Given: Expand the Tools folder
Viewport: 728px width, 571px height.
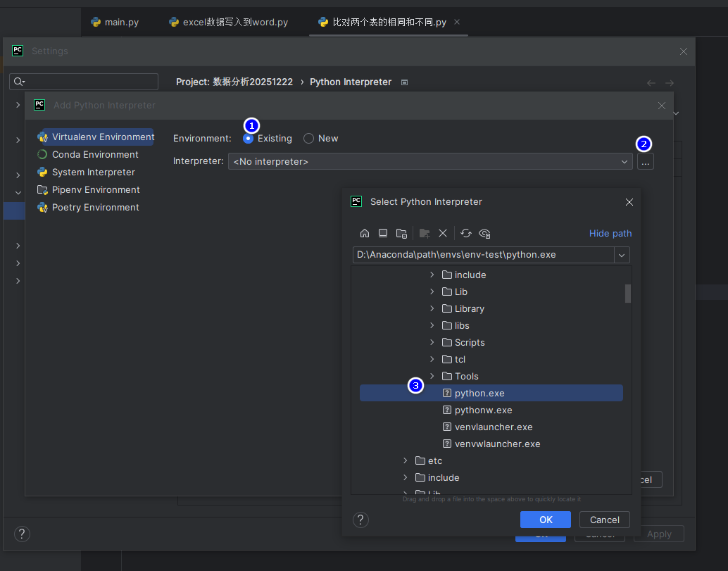Looking at the screenshot, I should [432, 376].
